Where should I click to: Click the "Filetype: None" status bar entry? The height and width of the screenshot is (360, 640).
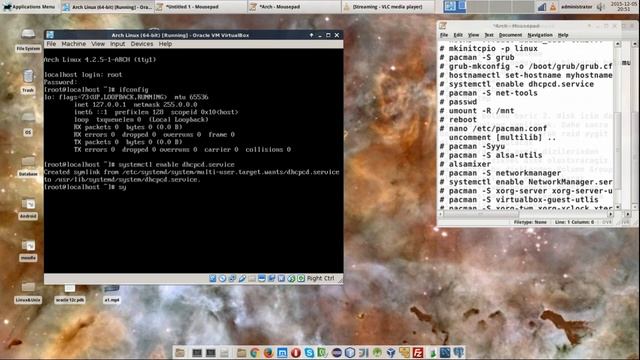[530, 222]
